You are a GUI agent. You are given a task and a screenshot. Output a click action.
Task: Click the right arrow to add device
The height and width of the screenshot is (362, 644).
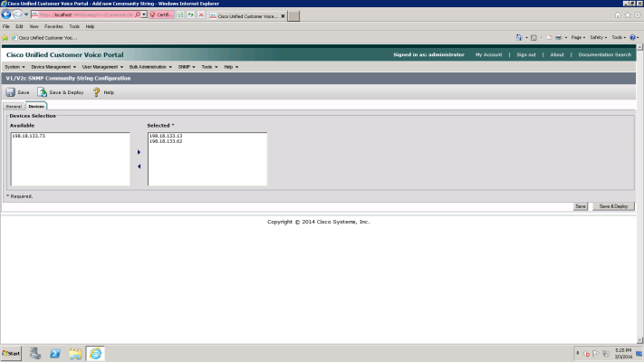tap(139, 152)
